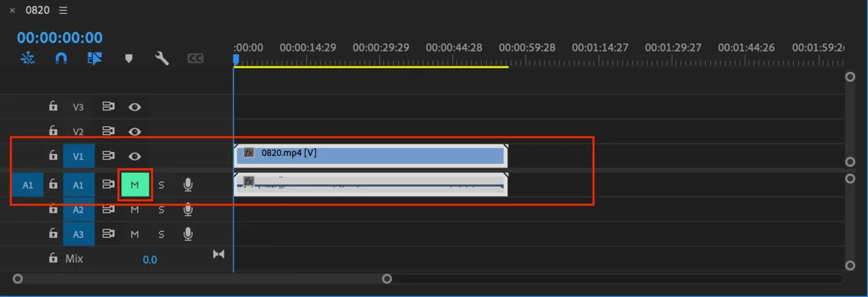Mute the A2 audio track
868x297 pixels.
click(x=135, y=210)
